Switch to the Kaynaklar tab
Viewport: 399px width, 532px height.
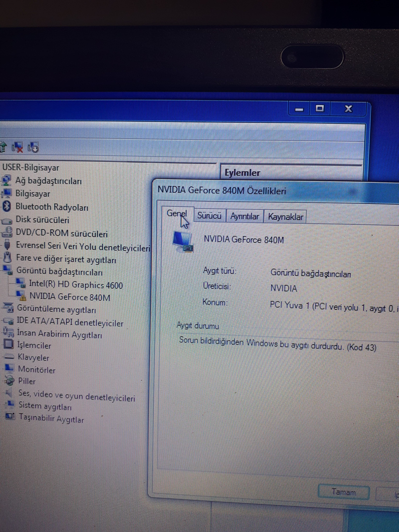[x=285, y=217]
